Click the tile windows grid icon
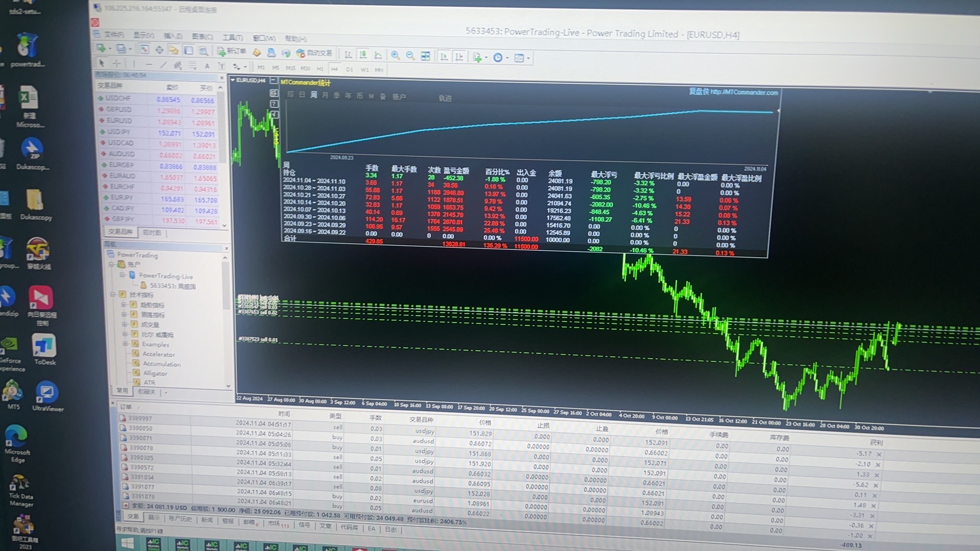The image size is (980, 551). tap(425, 56)
